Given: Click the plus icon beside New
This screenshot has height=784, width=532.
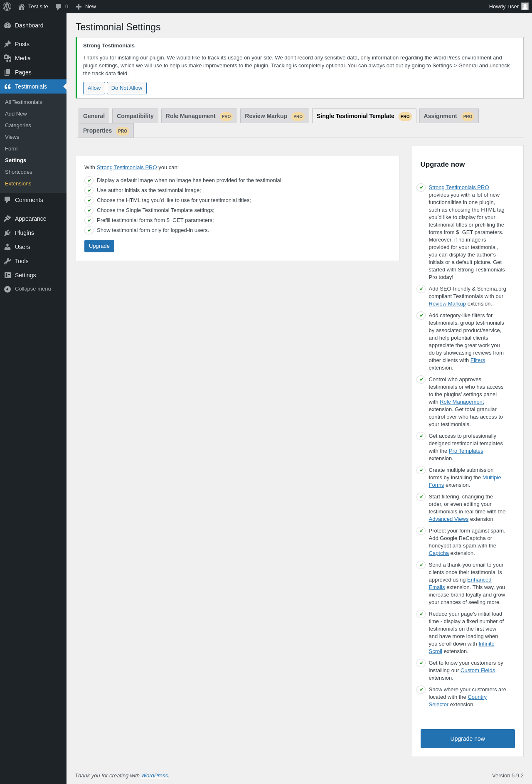Looking at the screenshot, I should (79, 7).
